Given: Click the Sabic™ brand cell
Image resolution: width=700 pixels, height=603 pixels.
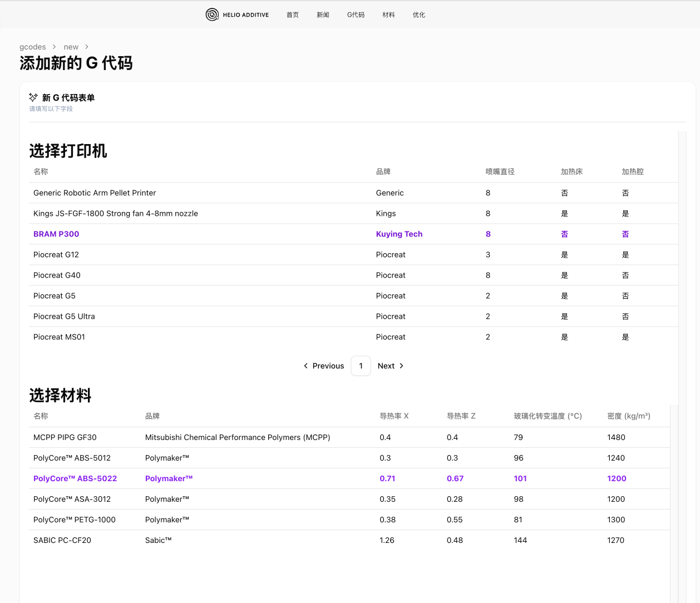Looking at the screenshot, I should 158,540.
